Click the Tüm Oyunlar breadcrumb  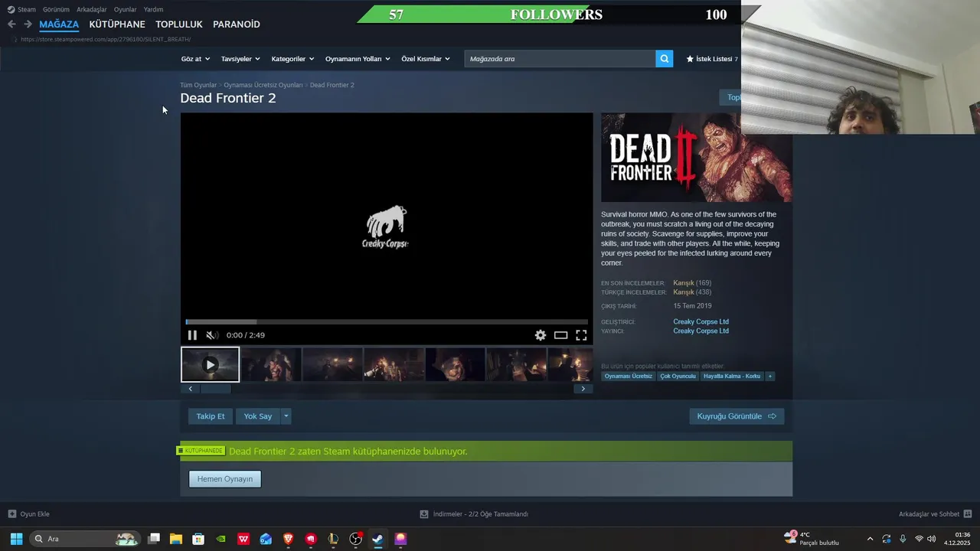point(198,85)
